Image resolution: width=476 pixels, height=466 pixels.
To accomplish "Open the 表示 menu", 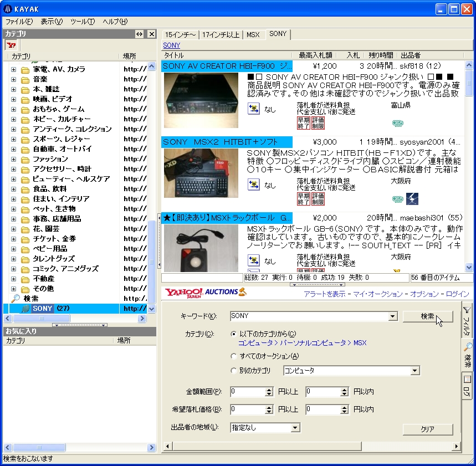I will point(52,22).
